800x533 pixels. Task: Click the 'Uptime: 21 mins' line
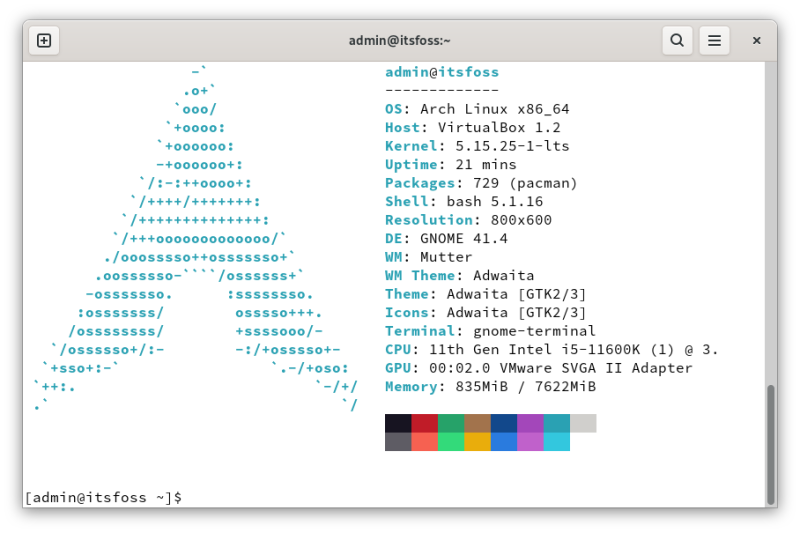pos(451,164)
